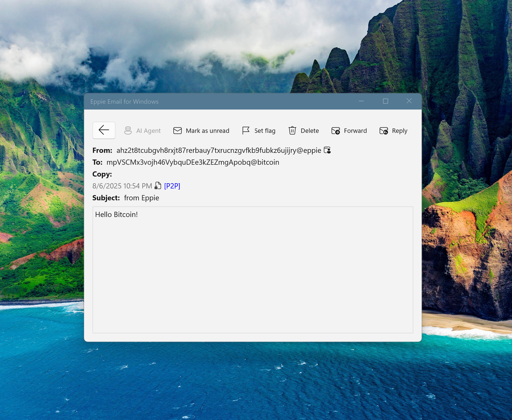Image resolution: width=512 pixels, height=420 pixels.
Task: Click the subject text 'from Eppie'
Action: (x=142, y=198)
